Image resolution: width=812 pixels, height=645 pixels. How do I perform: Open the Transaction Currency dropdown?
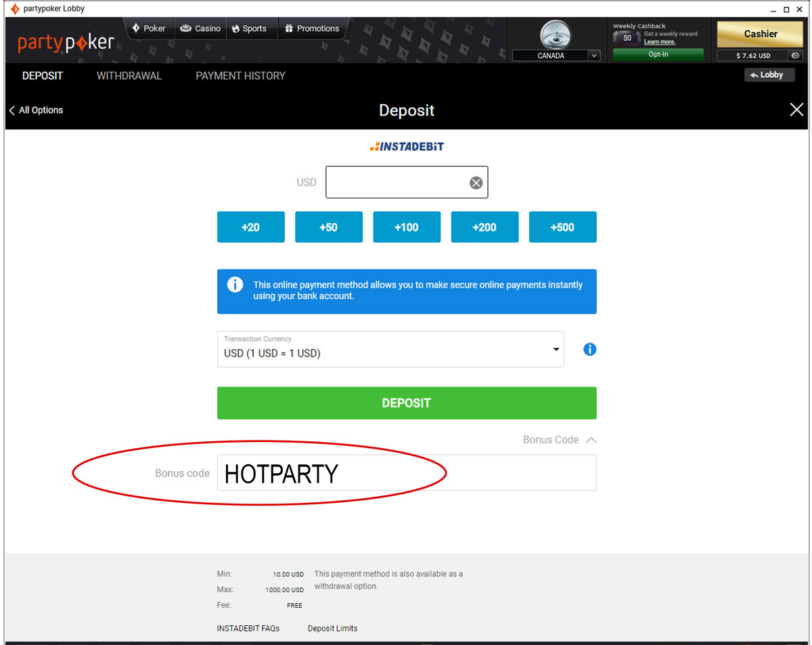[x=558, y=349]
